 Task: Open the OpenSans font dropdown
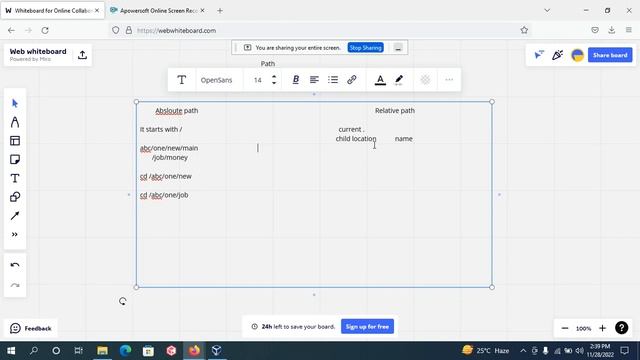coord(216,80)
